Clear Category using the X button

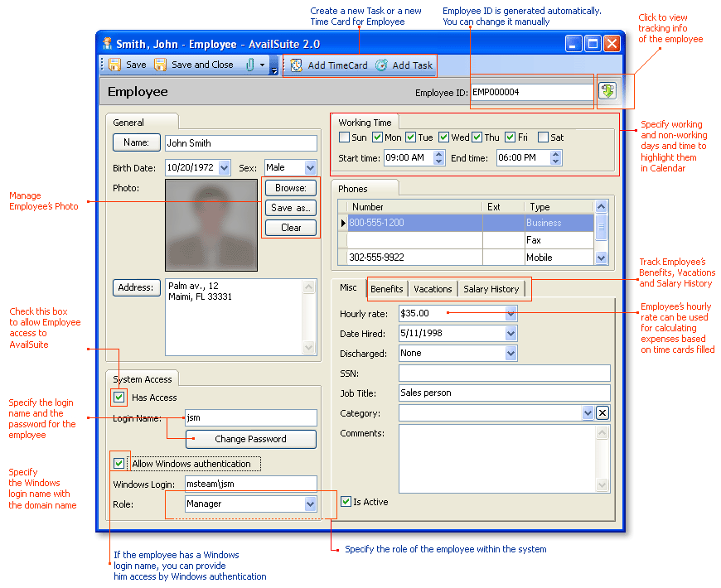click(602, 413)
